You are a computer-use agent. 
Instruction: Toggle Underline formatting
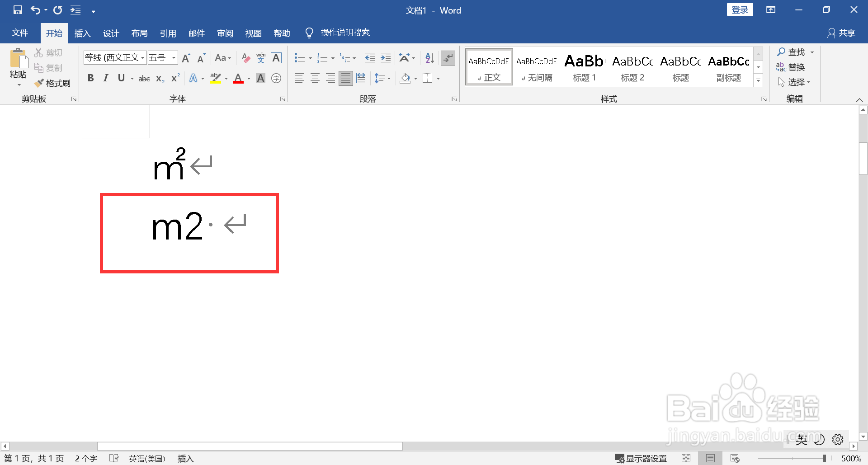click(121, 78)
